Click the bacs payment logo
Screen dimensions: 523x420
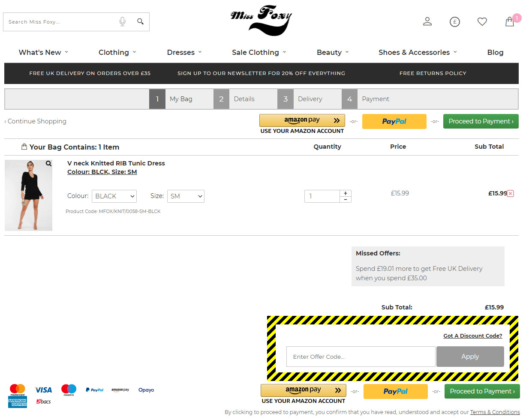tap(43, 402)
